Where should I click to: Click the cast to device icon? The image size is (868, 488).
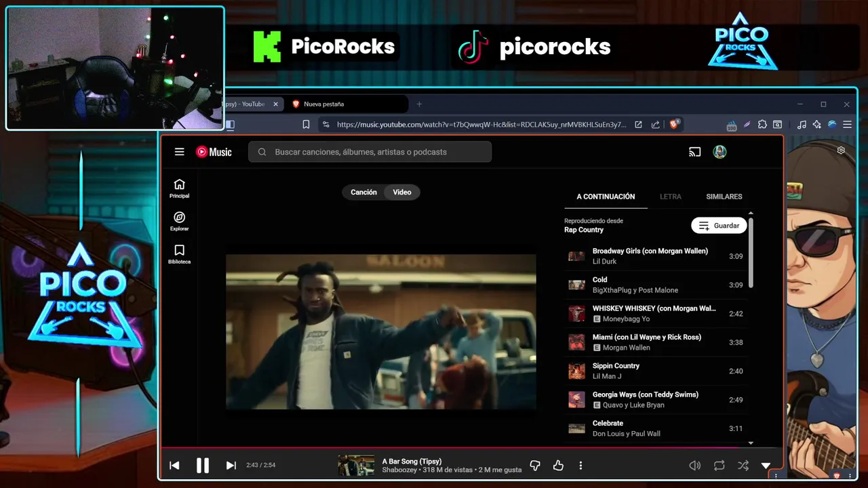tap(694, 152)
